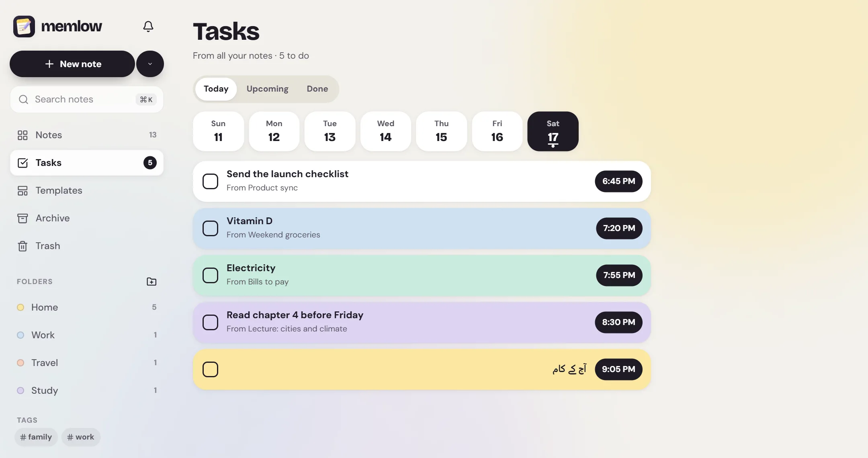Check off Send the launch checklist
Image resolution: width=868 pixels, height=458 pixels.
pyautogui.click(x=210, y=181)
